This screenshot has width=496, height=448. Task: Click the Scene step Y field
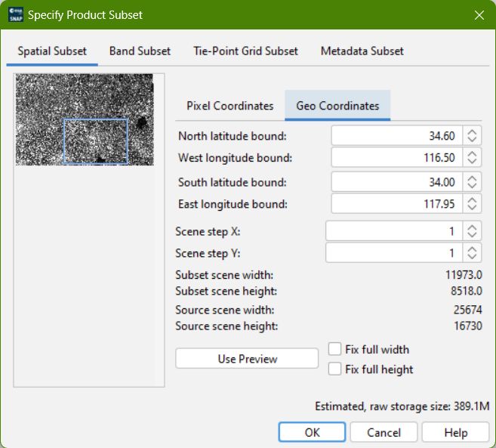point(394,252)
